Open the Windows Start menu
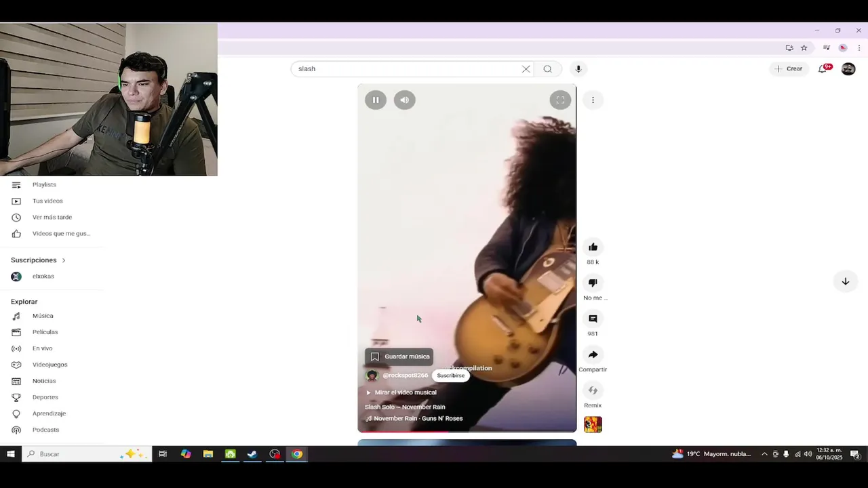The image size is (868, 488). click(x=11, y=454)
